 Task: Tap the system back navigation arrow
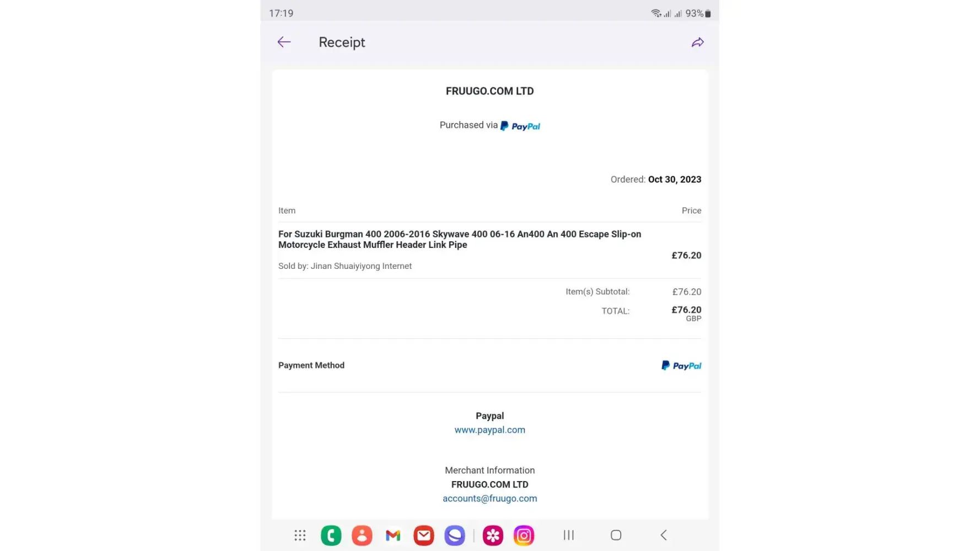[x=664, y=535]
